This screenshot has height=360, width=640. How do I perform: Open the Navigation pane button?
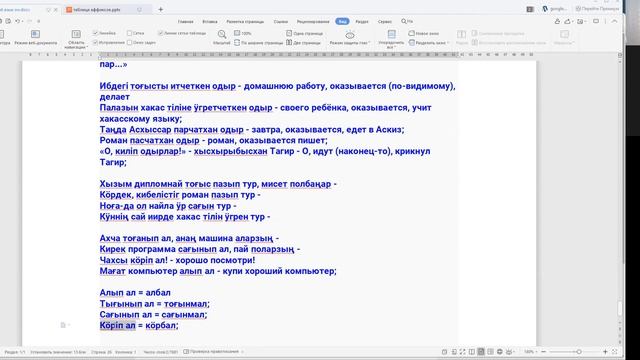point(76,39)
